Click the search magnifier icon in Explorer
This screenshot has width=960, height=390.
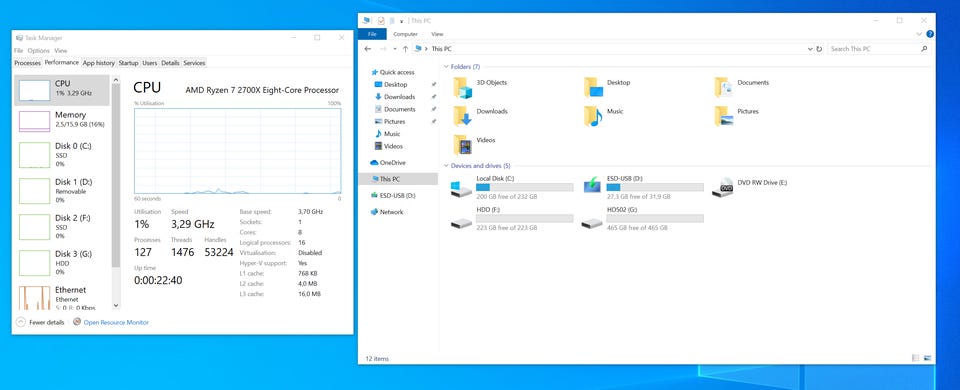tap(924, 49)
